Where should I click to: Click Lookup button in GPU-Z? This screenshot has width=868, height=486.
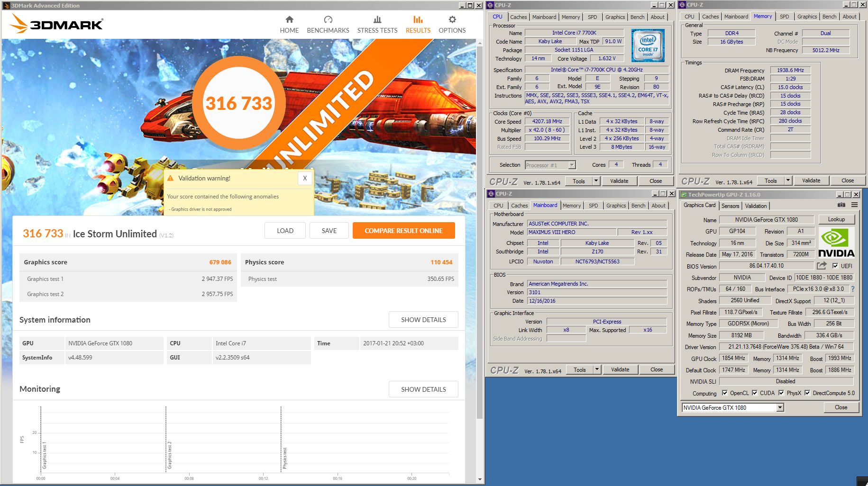point(836,219)
